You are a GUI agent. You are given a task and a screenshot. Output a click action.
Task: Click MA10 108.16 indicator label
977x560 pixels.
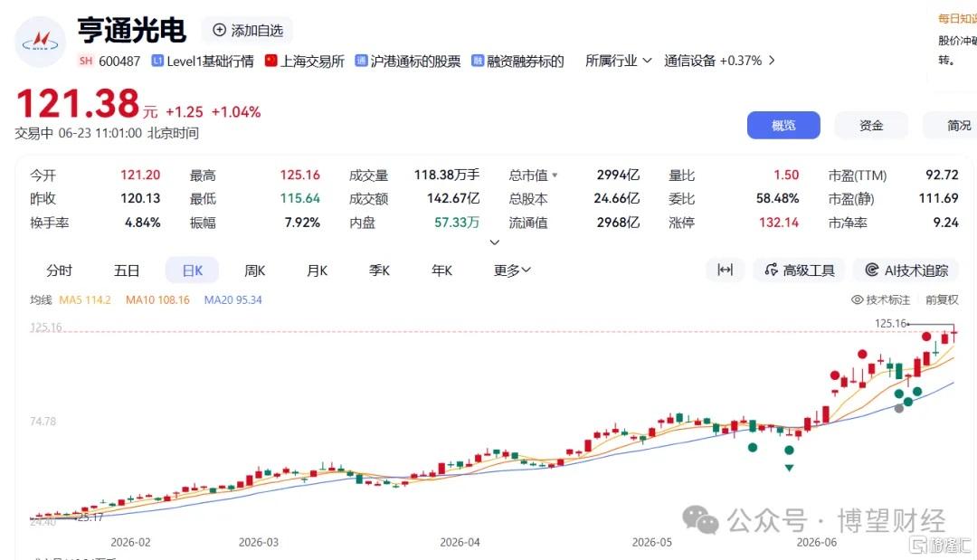(x=157, y=299)
